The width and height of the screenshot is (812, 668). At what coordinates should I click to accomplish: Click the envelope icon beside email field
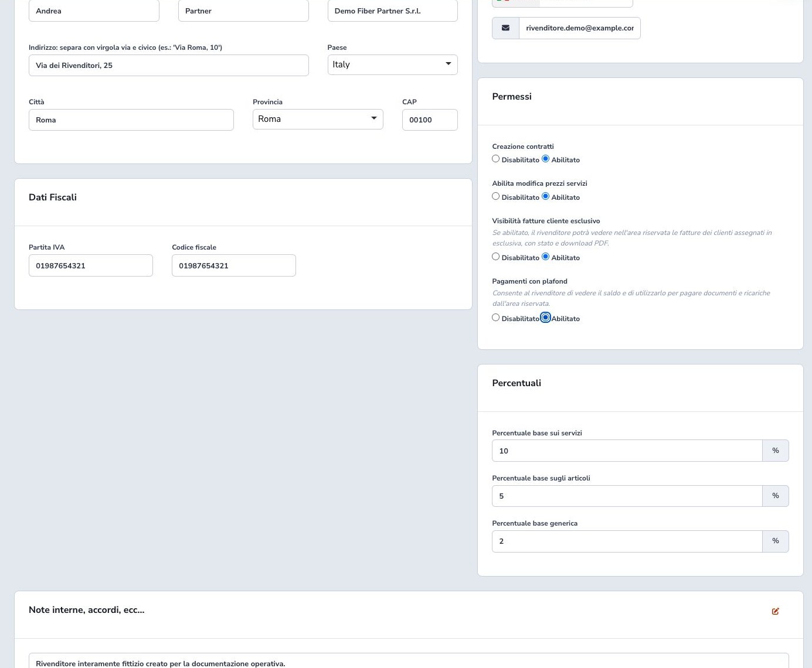tap(505, 28)
